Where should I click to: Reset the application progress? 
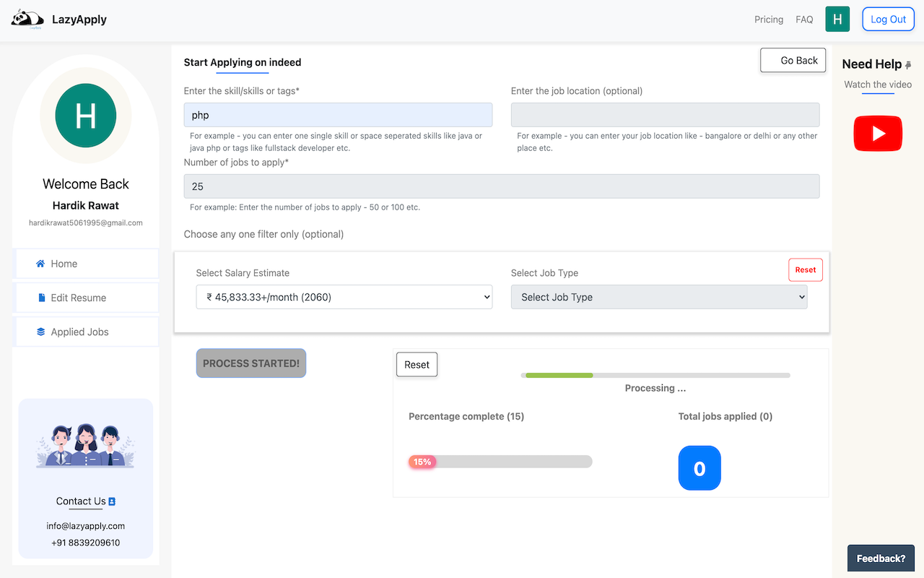[x=417, y=364]
